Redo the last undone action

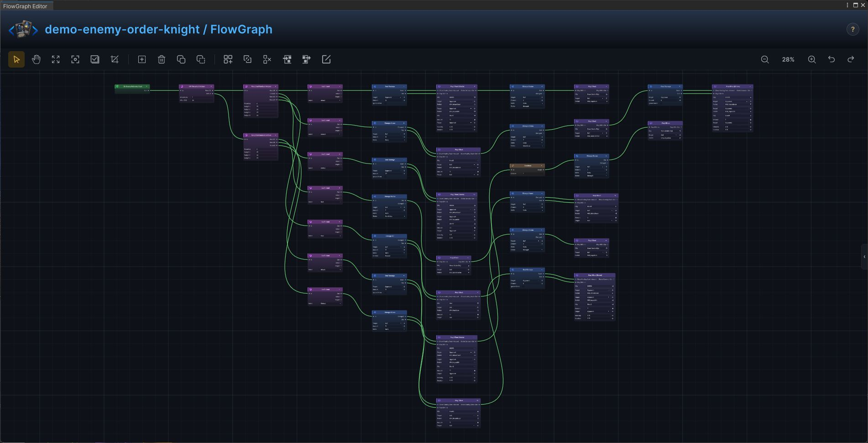coord(851,59)
